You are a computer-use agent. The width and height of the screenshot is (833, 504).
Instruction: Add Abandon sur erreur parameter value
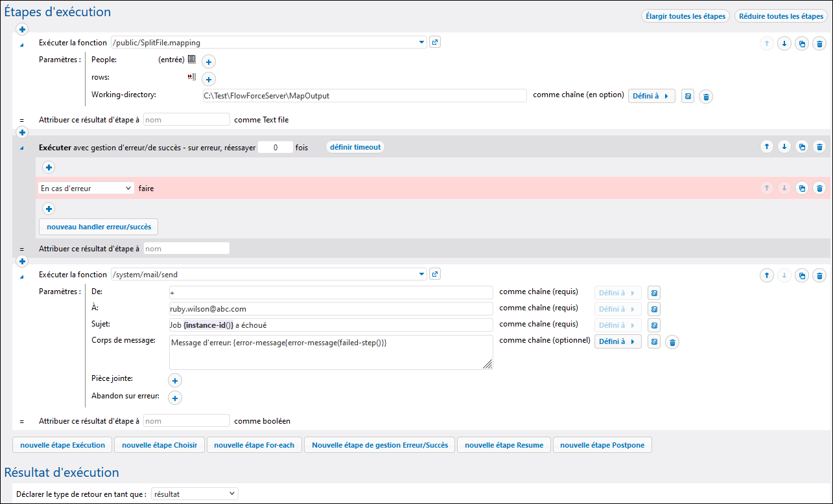pos(175,398)
